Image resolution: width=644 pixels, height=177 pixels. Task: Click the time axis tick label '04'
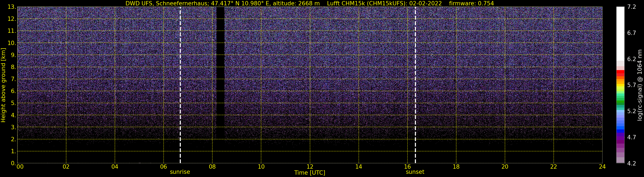point(115,167)
